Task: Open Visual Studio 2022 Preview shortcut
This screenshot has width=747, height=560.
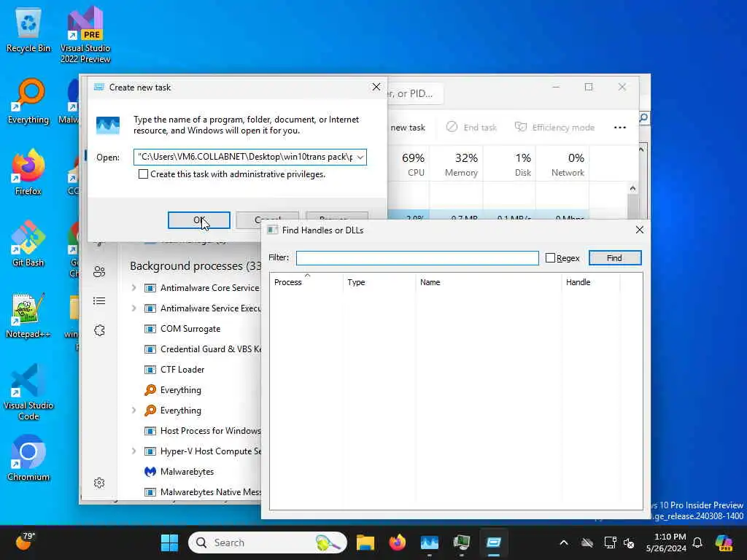Action: (85, 34)
